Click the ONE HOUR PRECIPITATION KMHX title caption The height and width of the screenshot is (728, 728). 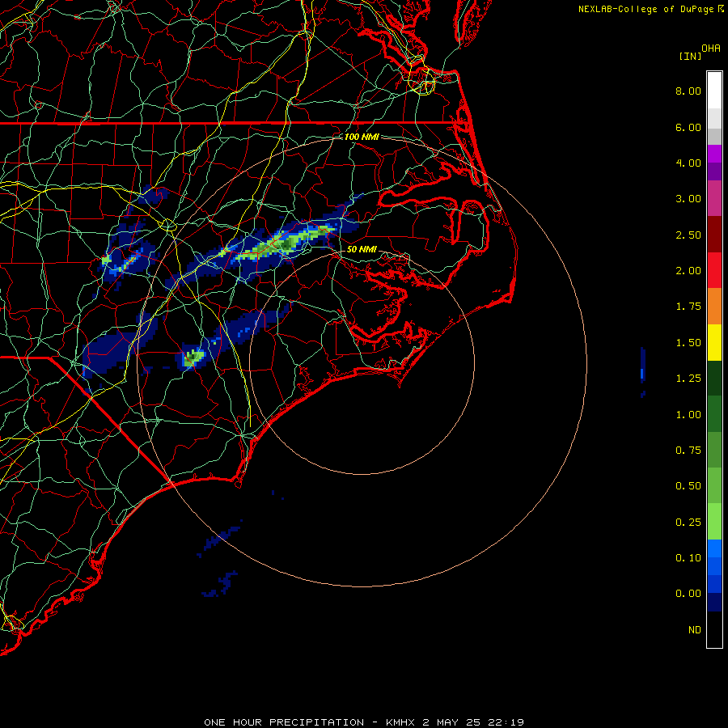click(x=364, y=722)
